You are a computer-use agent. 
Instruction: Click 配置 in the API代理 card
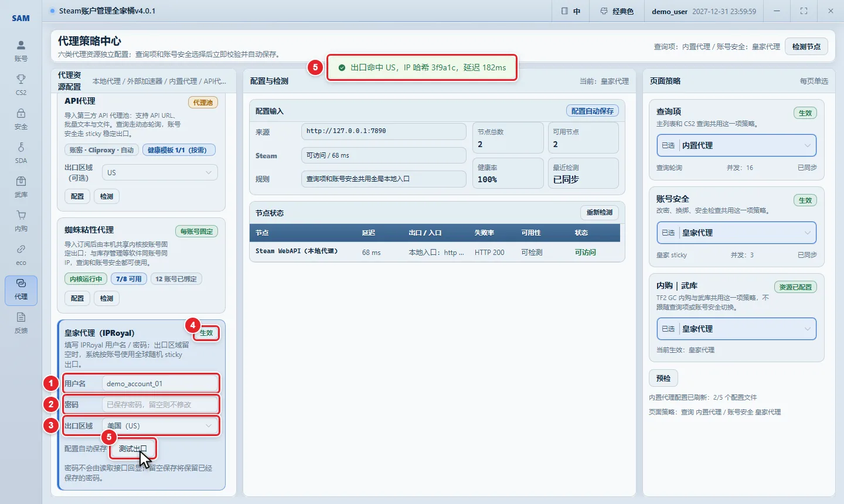[x=77, y=196]
